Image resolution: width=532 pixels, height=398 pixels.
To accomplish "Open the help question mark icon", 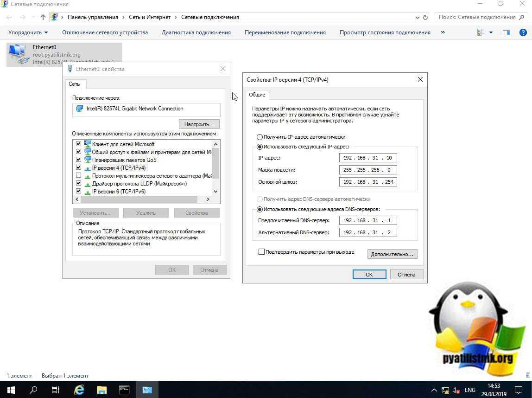I will pos(523,32).
